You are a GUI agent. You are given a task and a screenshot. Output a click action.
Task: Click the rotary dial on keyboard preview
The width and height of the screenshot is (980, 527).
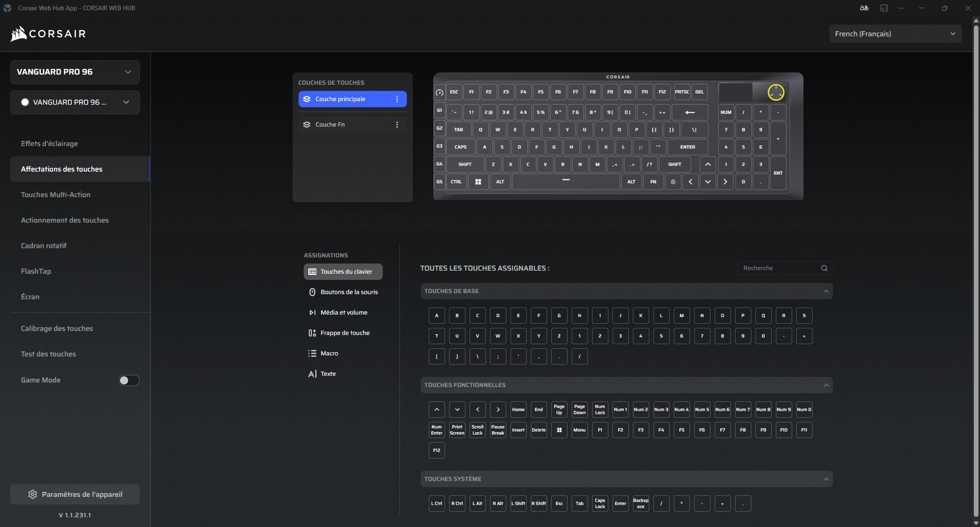[x=775, y=92]
